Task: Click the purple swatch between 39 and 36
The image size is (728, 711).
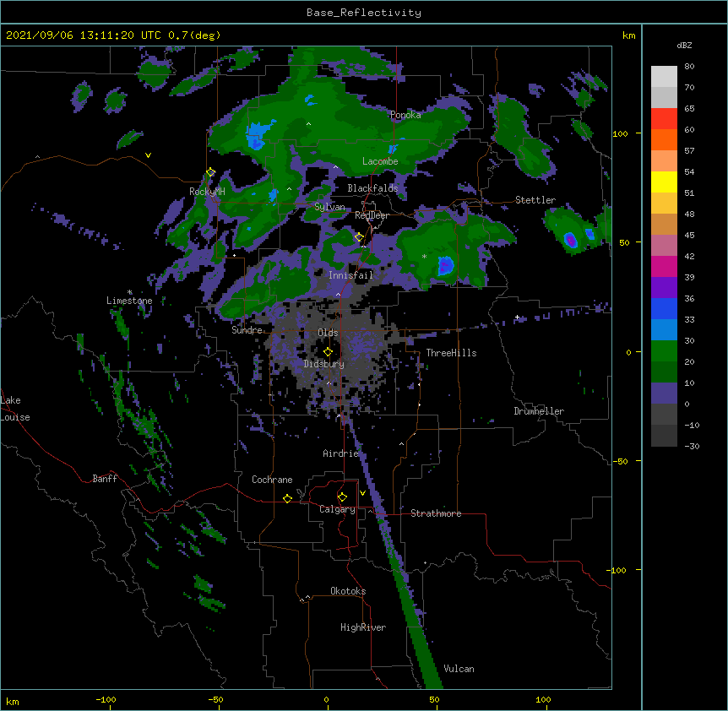Action: coord(664,288)
